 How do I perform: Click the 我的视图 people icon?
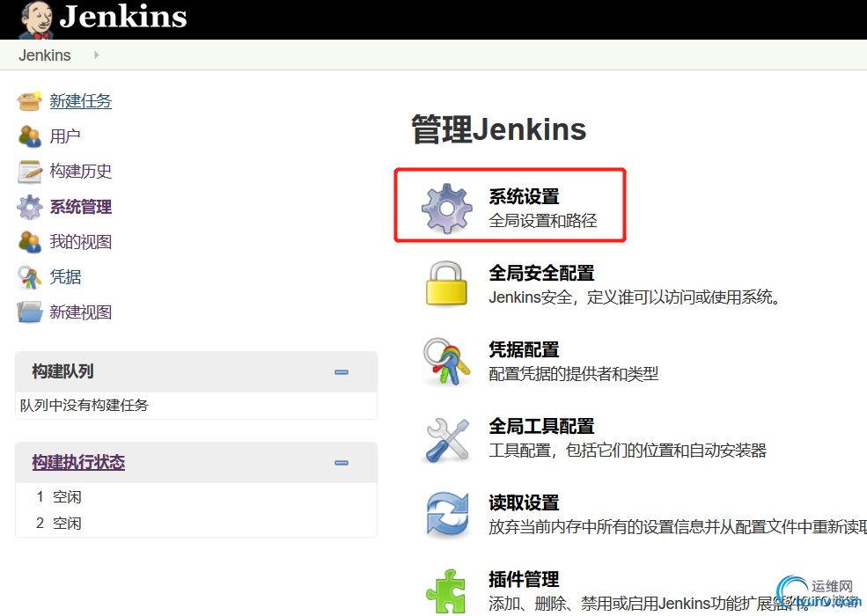tap(29, 242)
